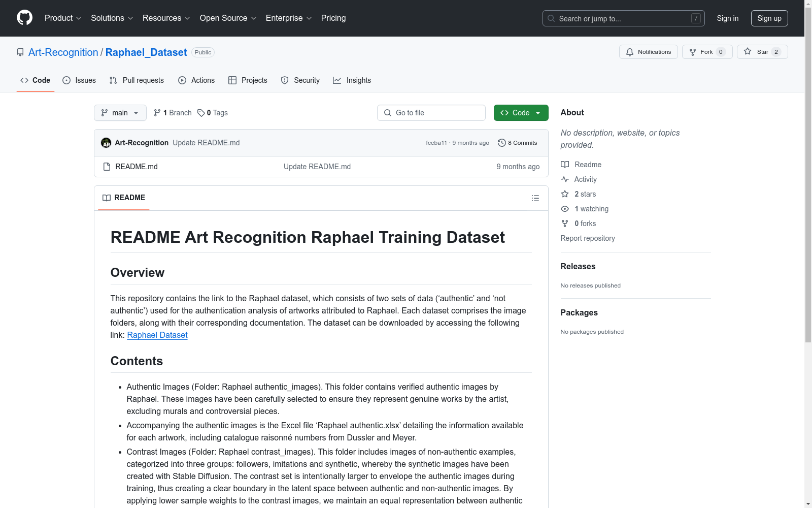Switch to the Actions tab
Image resolution: width=812 pixels, height=508 pixels.
196,80
